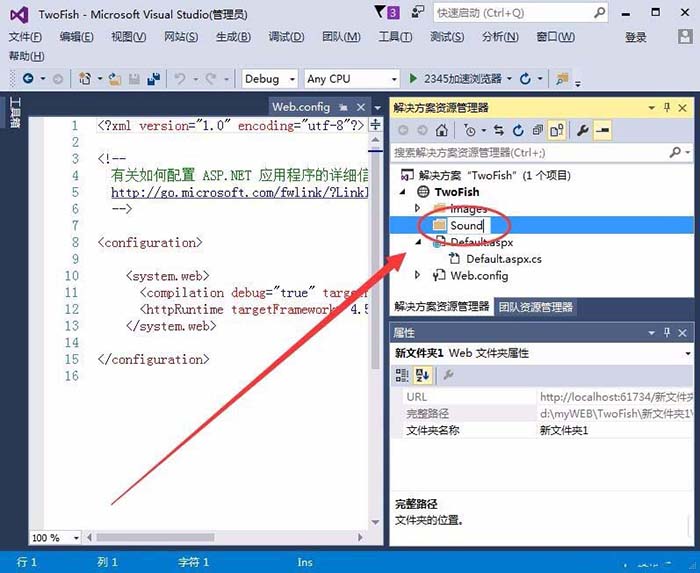Open the 编辑(E) menu
The image size is (700, 573).
tap(76, 37)
